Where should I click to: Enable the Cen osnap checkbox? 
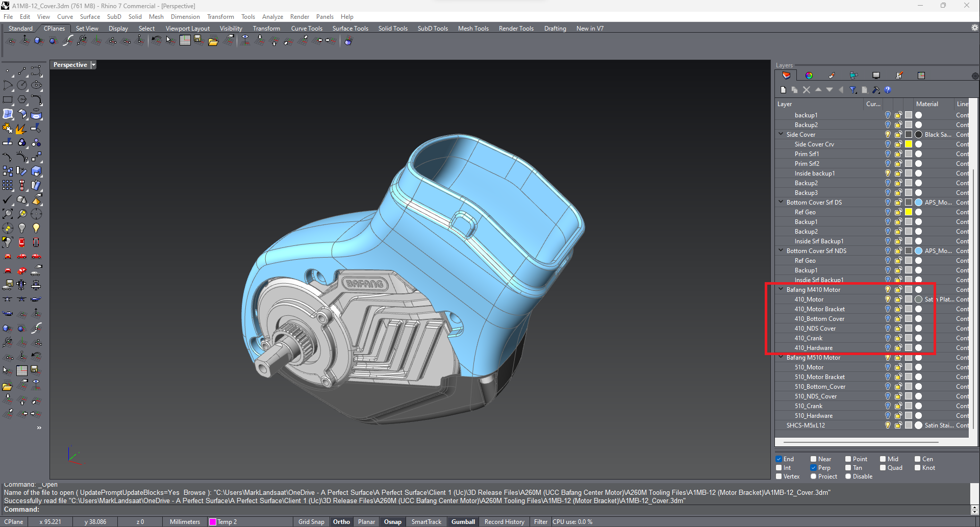click(x=918, y=459)
